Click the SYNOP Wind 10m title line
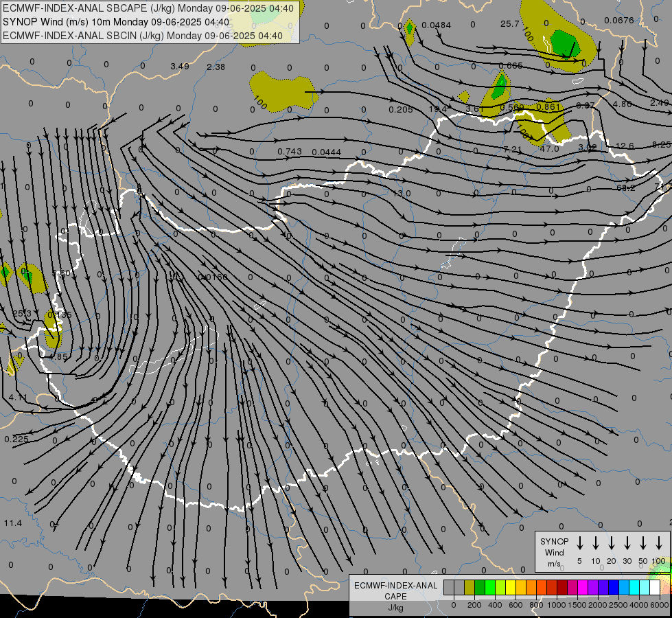Screen dimensions: 672x618 [x=116, y=22]
